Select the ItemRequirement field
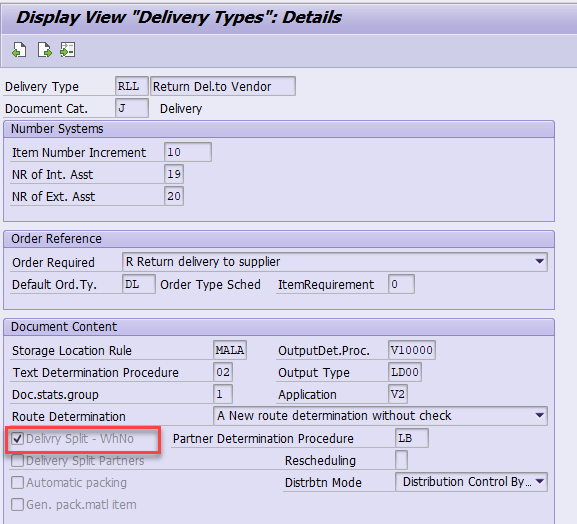The height and width of the screenshot is (524, 577). (401, 284)
